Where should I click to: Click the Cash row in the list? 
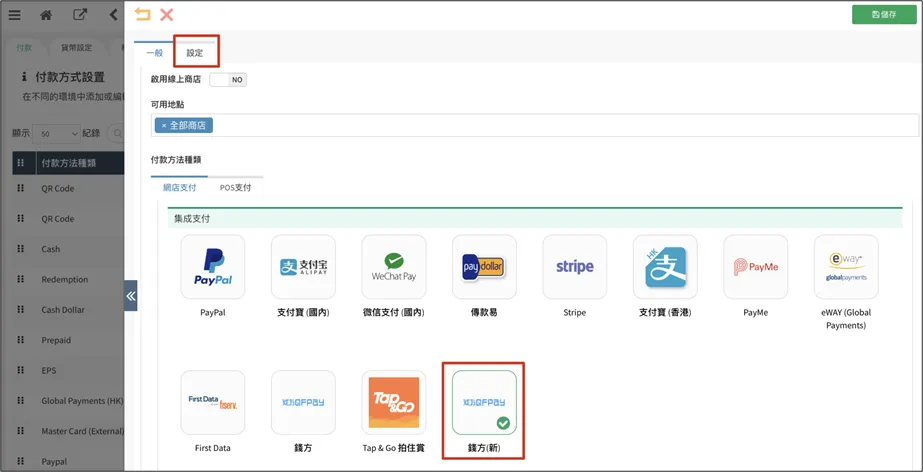68,249
